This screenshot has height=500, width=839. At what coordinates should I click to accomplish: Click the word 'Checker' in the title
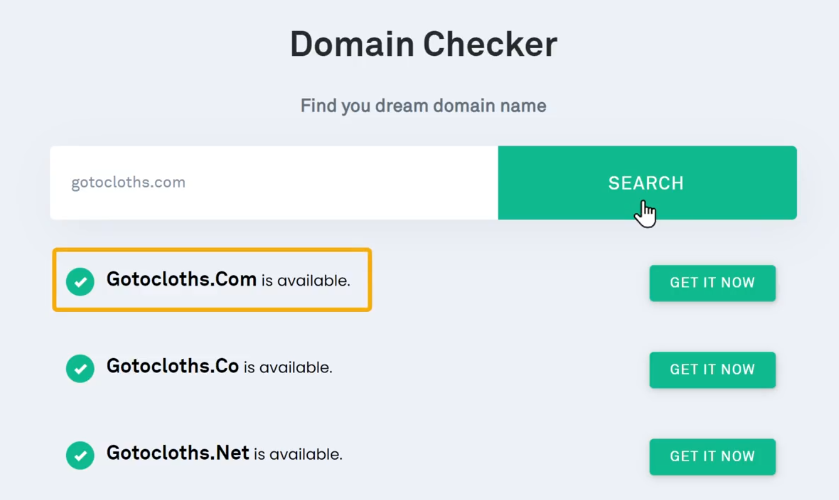(490, 44)
